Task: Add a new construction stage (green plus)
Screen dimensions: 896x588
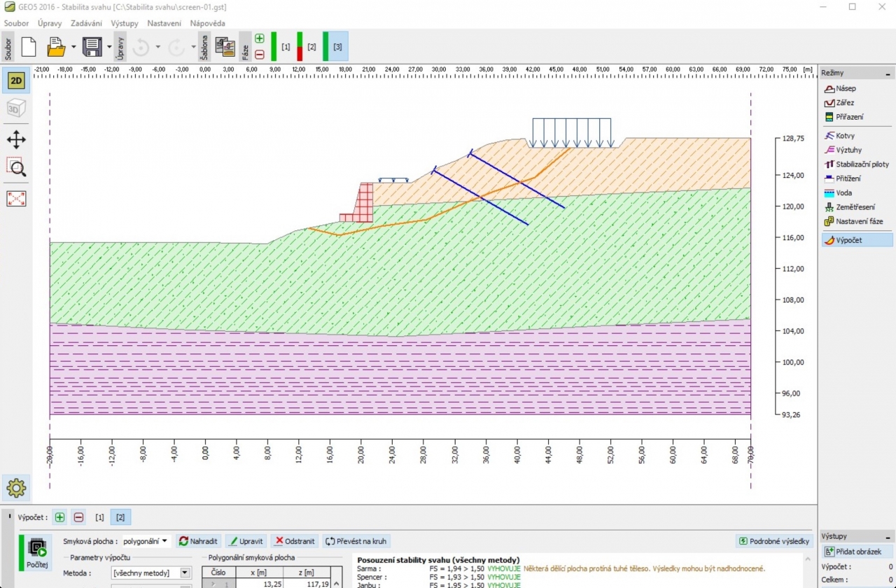Action: (x=260, y=38)
